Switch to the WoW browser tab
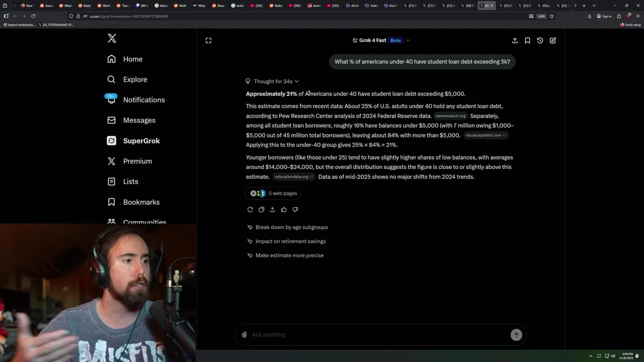This screenshot has height=362, width=644. [180, 6]
